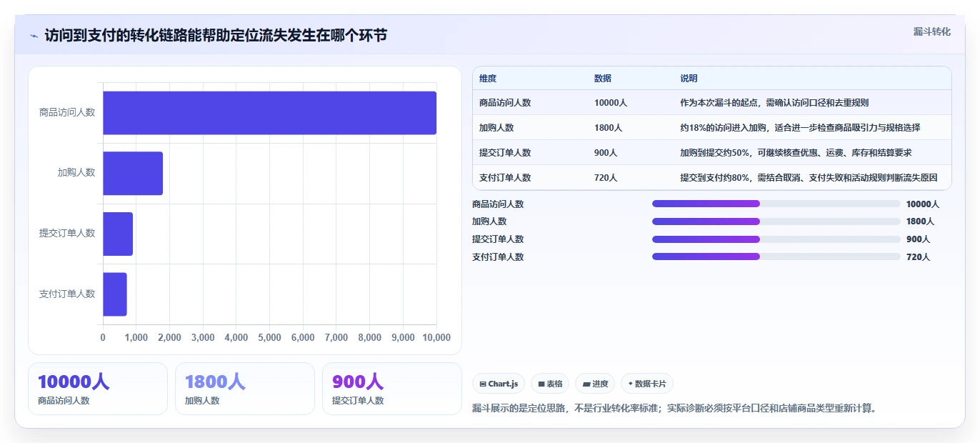This screenshot has width=980, height=443.
Task: Click the 提交订单人数 progress bar showing 900人
Action: 776,239
